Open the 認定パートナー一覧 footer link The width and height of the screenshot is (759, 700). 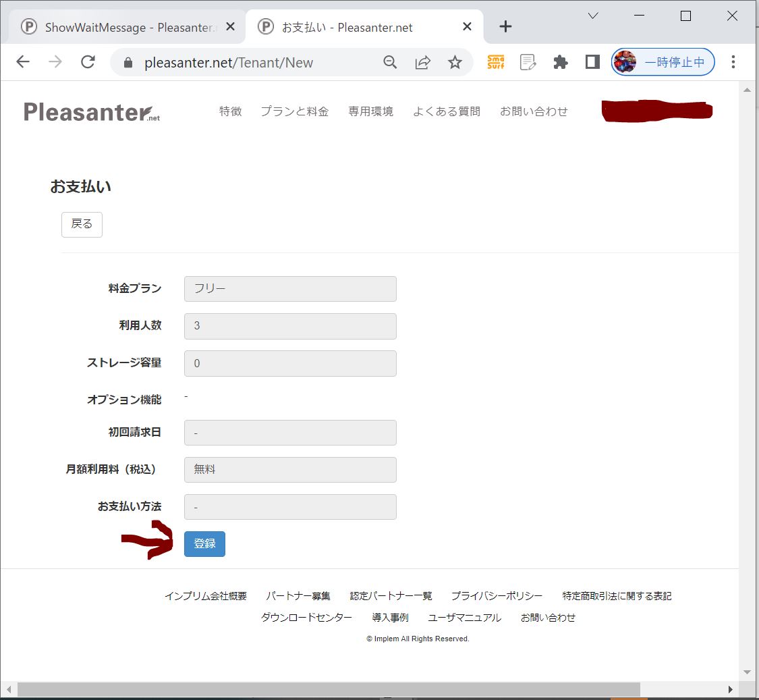coord(391,596)
